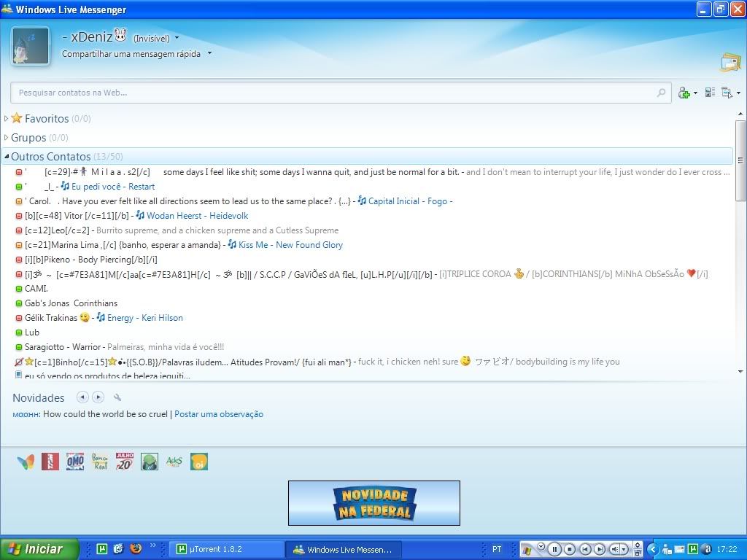Click the Banco Real tab icon
Image resolution: width=747 pixels, height=560 pixels.
point(100,462)
